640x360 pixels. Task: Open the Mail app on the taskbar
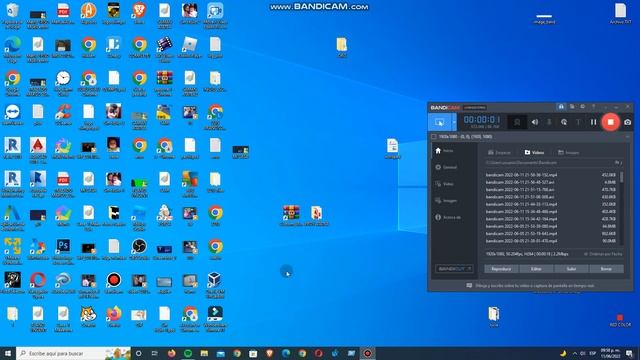pyautogui.click(x=220, y=353)
